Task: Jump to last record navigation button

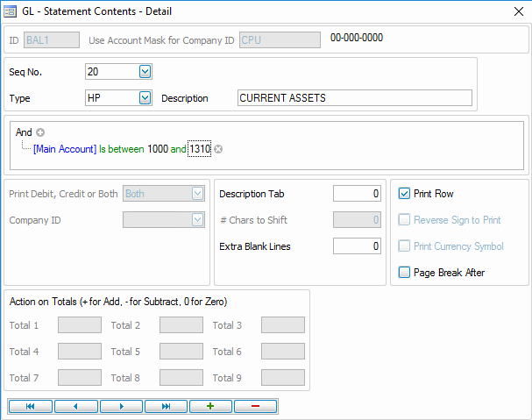Action: [166, 406]
